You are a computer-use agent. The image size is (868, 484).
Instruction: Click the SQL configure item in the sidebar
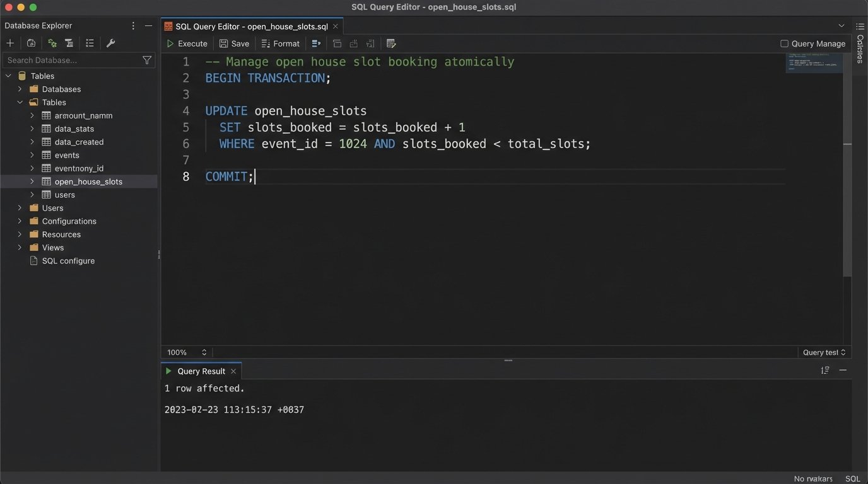pos(67,260)
